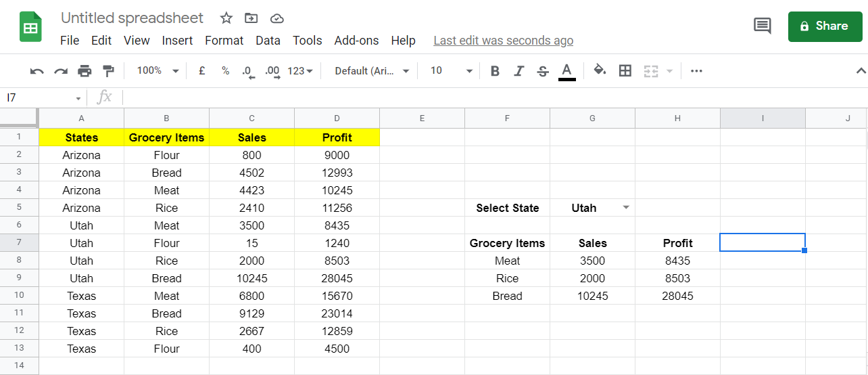Select the Select State label cell
Screen dimensions: 868x375
507,208
